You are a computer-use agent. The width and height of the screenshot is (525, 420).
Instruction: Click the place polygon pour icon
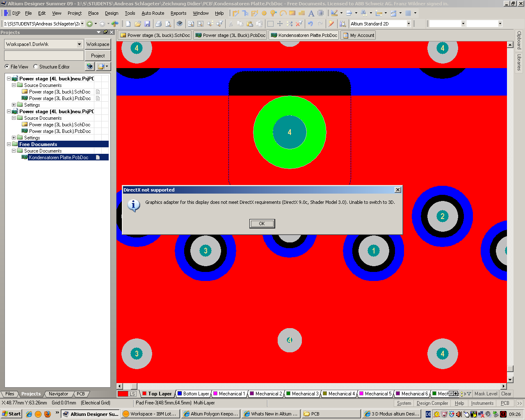302,13
